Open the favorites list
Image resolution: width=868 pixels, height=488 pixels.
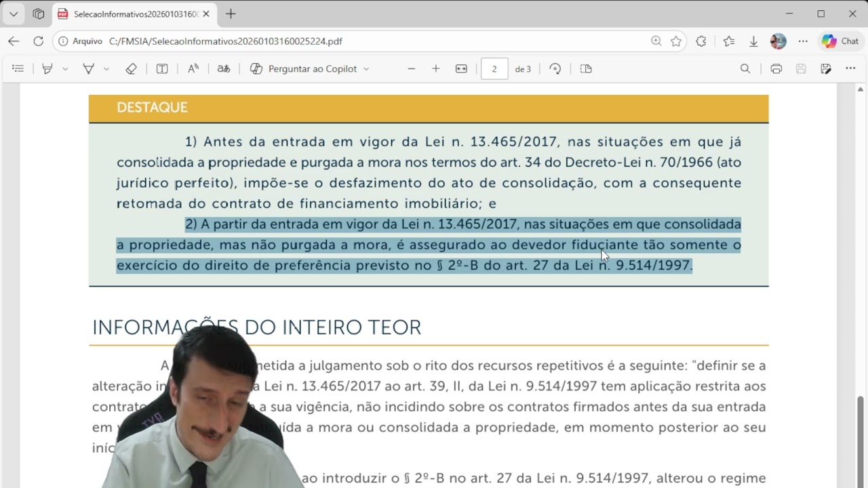[729, 41]
